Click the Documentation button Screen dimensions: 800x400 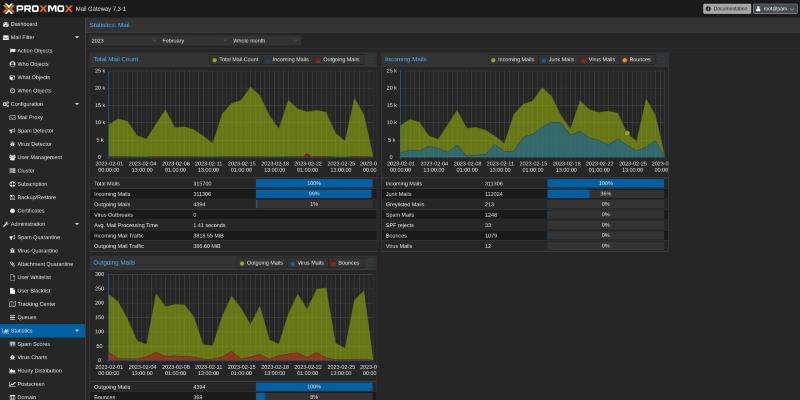click(x=726, y=8)
